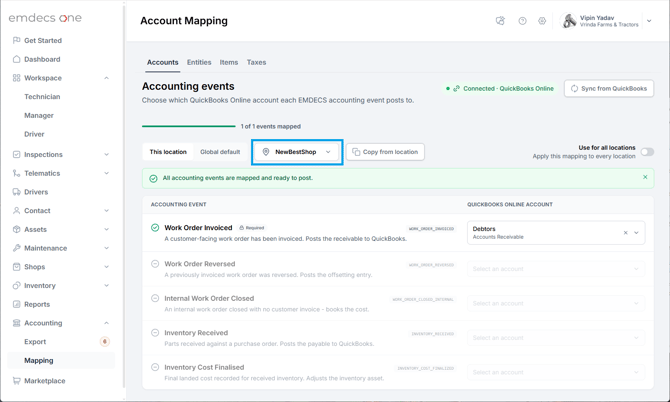Image resolution: width=670 pixels, height=402 pixels.
Task: Dismiss the green all-mapped banner
Action: pos(645,177)
